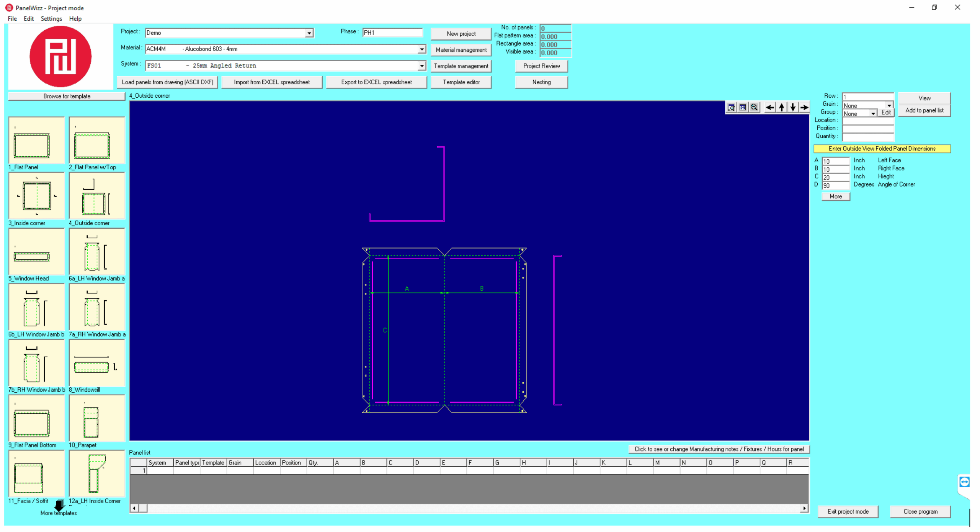Select the 1_Flat Panel template

click(x=37, y=141)
